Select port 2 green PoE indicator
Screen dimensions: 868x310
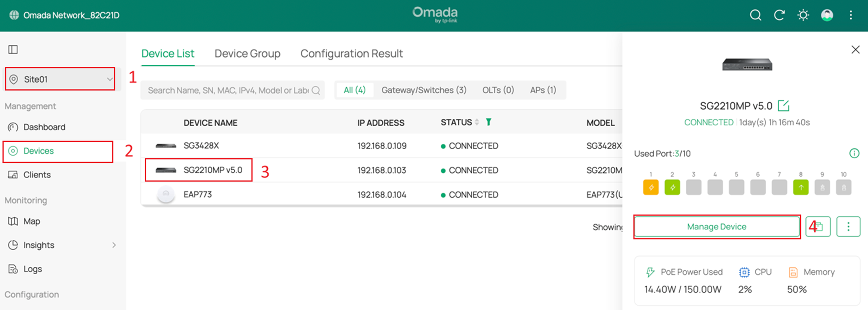672,187
